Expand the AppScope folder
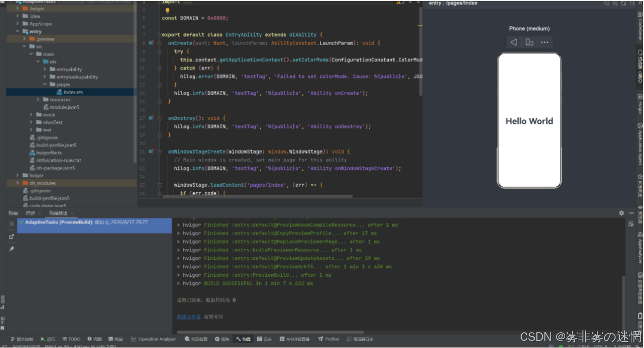The width and height of the screenshot is (644, 348). click(19, 24)
